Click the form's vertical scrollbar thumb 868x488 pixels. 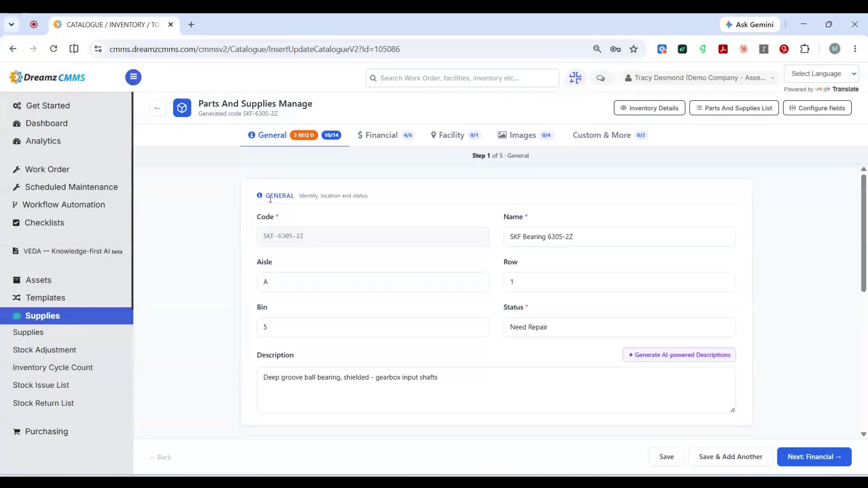click(x=863, y=233)
